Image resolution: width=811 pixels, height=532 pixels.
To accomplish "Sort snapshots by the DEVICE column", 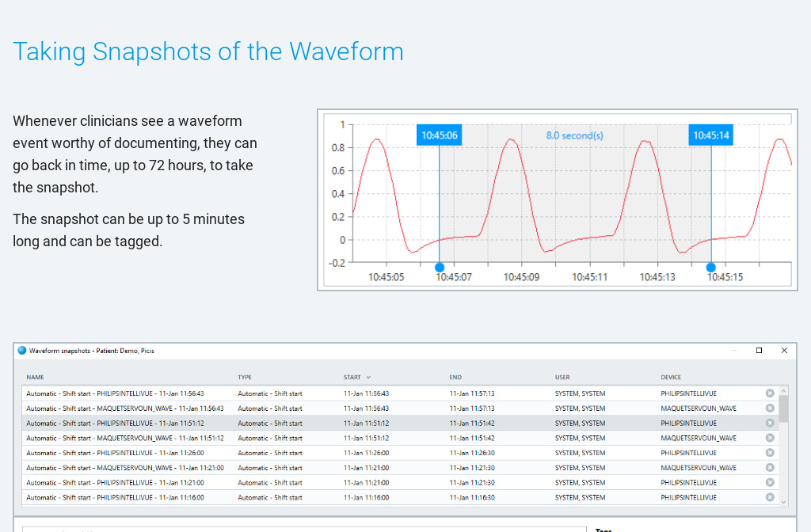I will (x=672, y=378).
